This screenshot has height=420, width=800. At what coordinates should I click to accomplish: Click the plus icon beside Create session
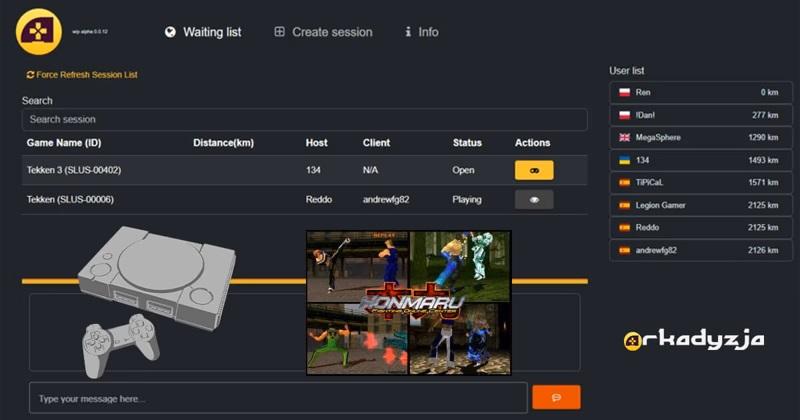click(x=280, y=32)
